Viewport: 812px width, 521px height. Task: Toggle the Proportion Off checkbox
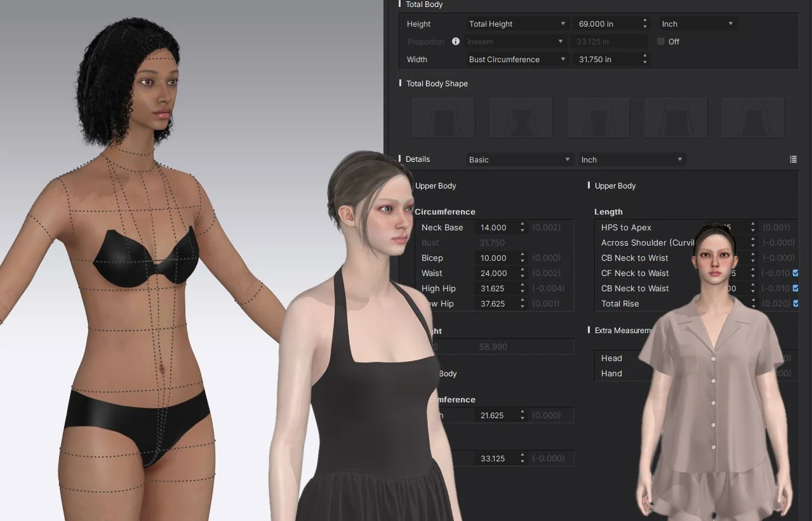point(661,41)
